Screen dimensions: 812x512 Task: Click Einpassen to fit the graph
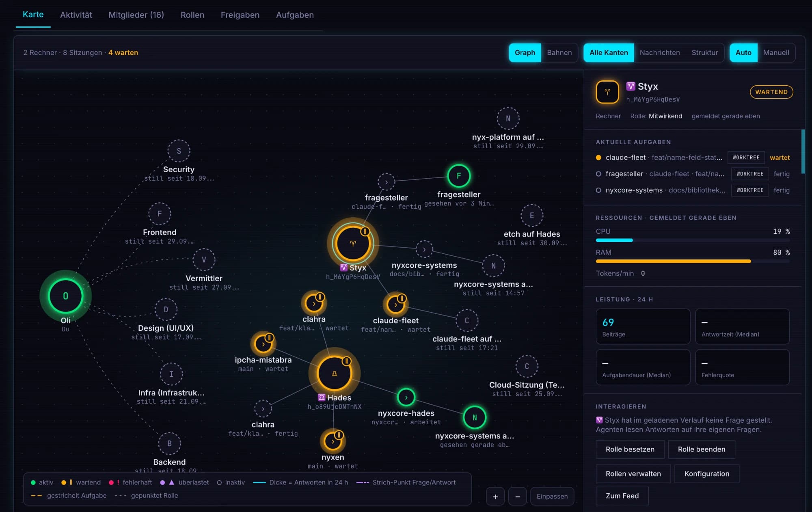coord(552,496)
